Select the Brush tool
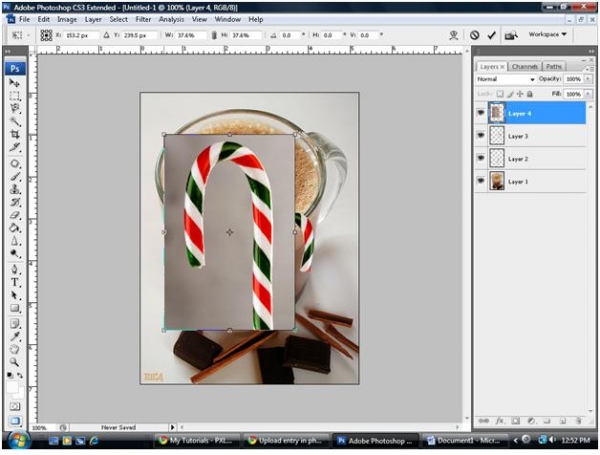This screenshot has width=600, height=455. coord(15,176)
